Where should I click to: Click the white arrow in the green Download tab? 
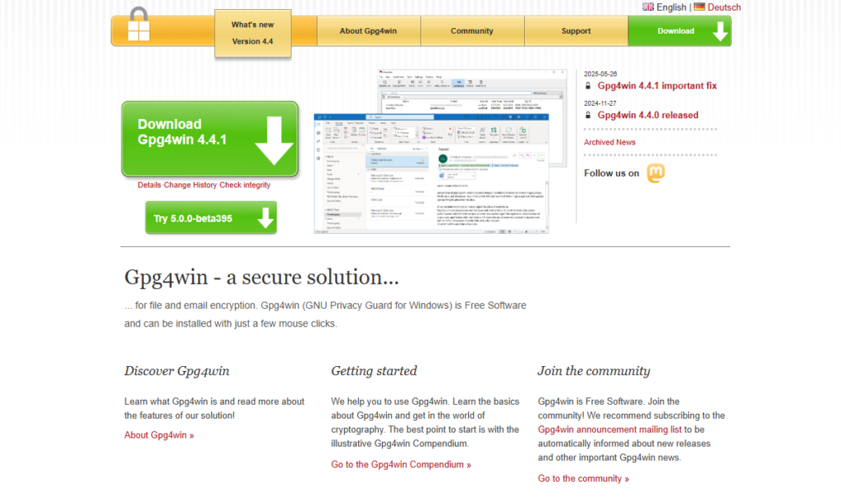pos(719,31)
